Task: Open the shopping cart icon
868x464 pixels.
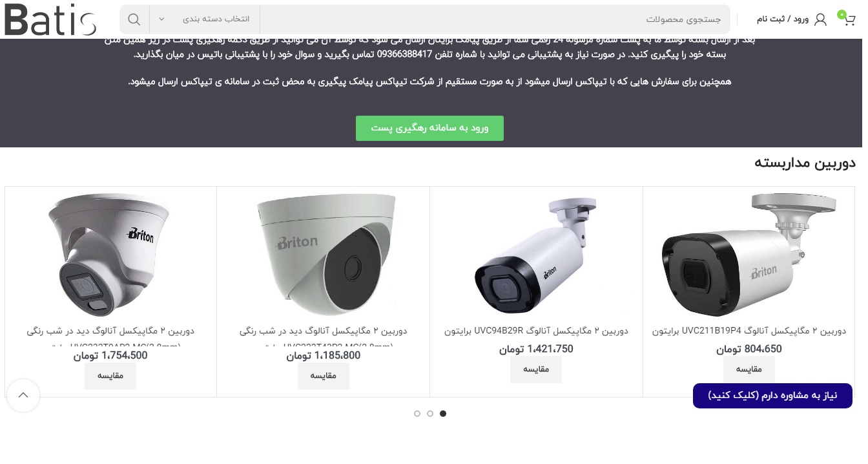Action: pos(848,19)
